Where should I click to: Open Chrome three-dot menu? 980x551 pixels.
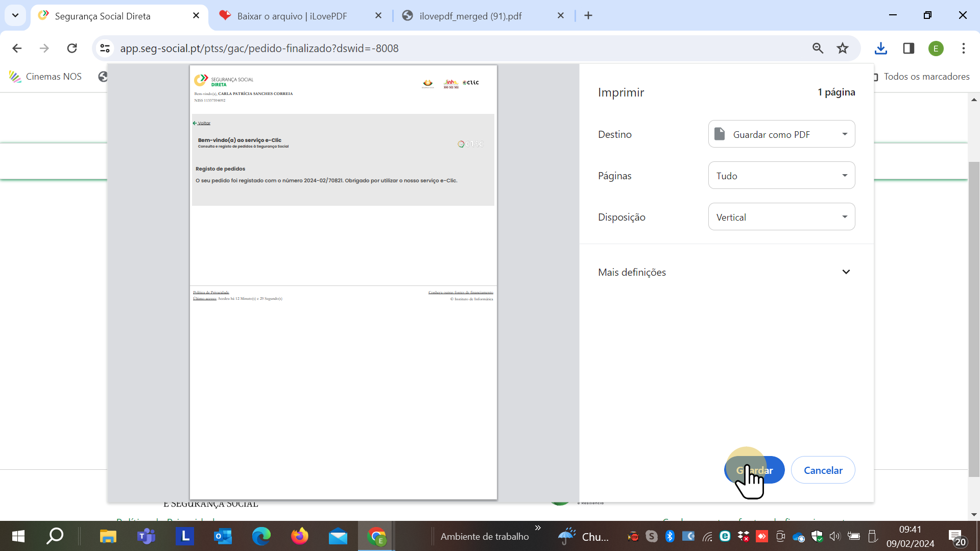pos(964,49)
